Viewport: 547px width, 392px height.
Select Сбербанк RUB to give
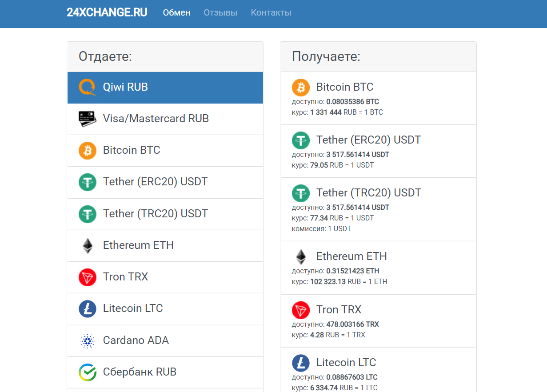tap(165, 372)
